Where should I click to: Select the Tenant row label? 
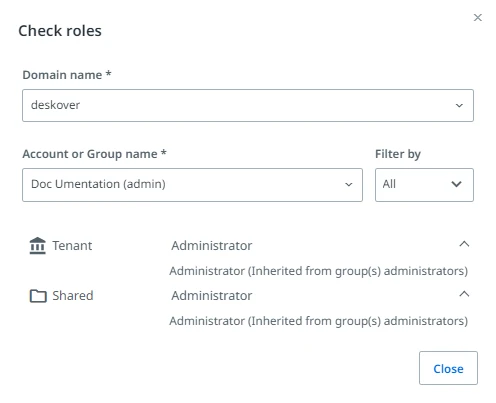coord(72,246)
